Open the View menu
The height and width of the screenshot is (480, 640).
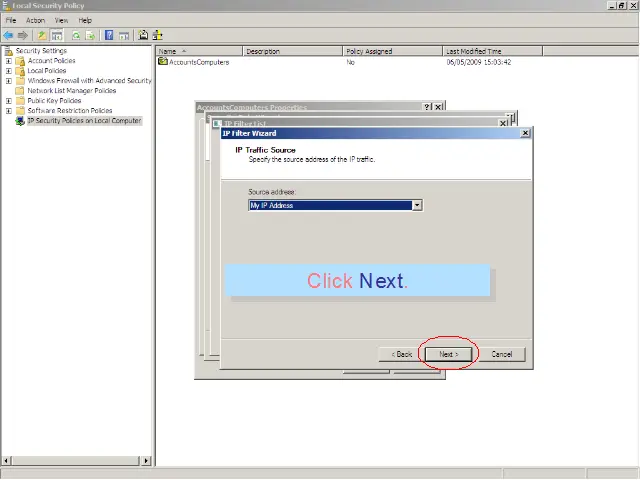tap(62, 20)
